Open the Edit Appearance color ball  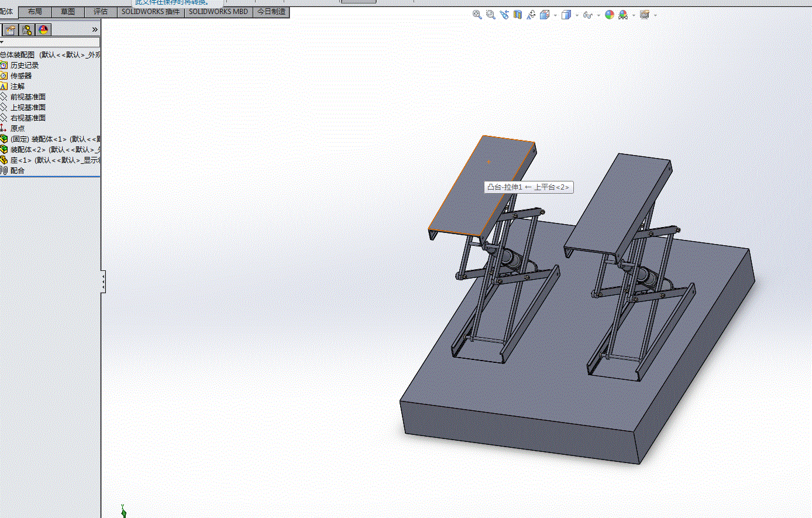(610, 15)
